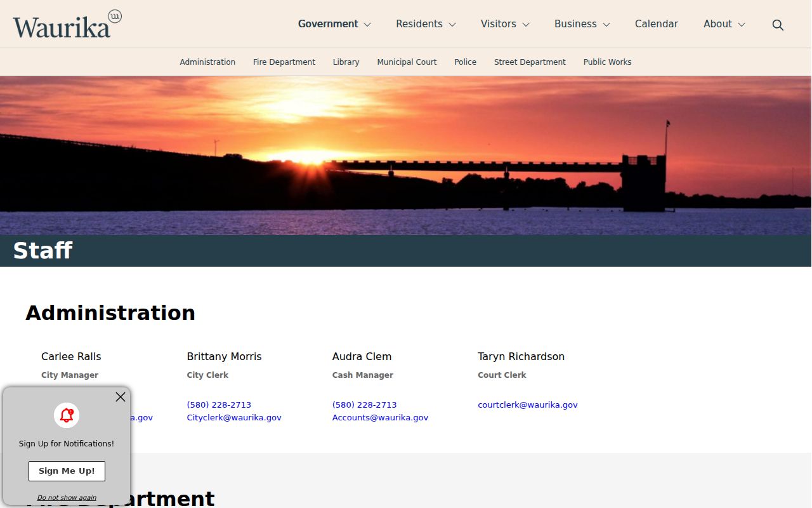This screenshot has width=812, height=508.
Task: Open the Municipal Court link
Action: click(x=407, y=62)
